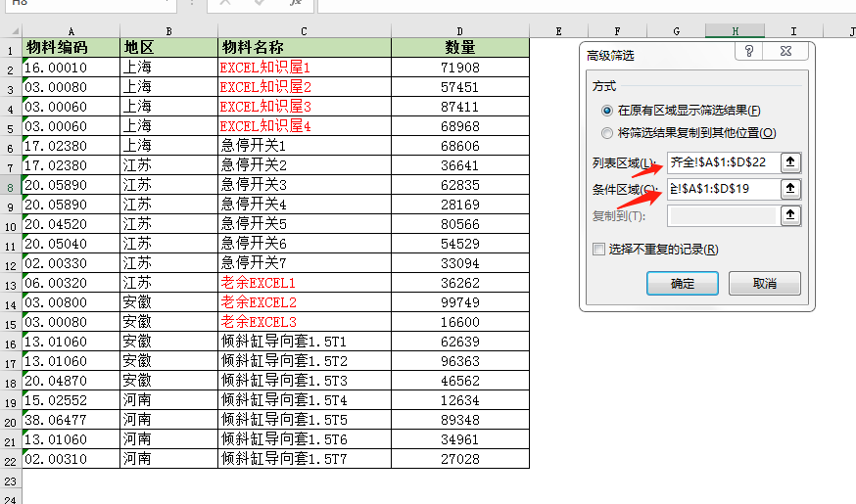Click cell 急停开关4
The image size is (856, 504).
304,205
